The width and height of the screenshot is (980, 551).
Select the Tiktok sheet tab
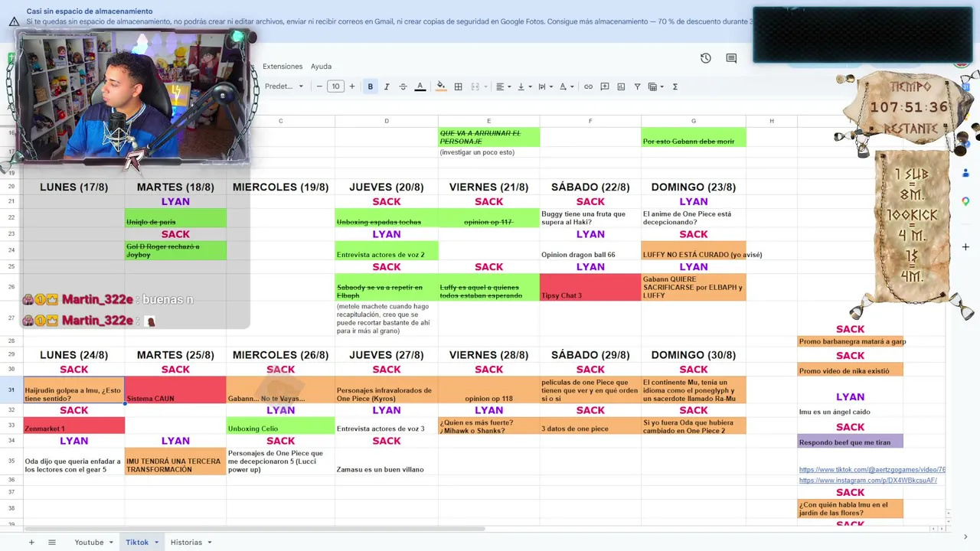(x=137, y=543)
